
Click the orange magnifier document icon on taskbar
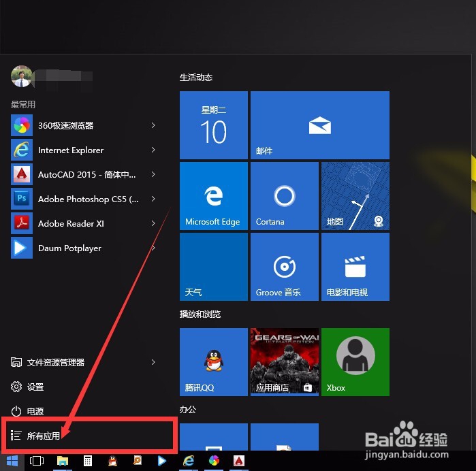[x=138, y=461]
